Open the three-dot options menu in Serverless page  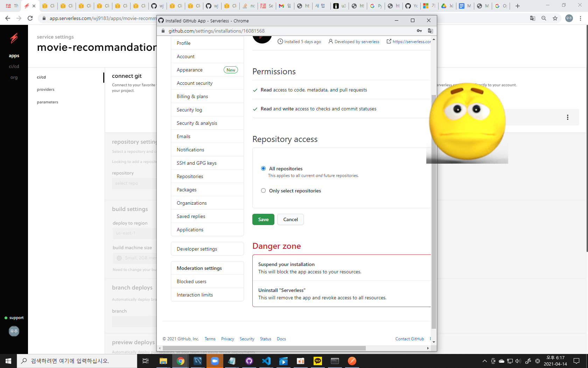pos(567,117)
